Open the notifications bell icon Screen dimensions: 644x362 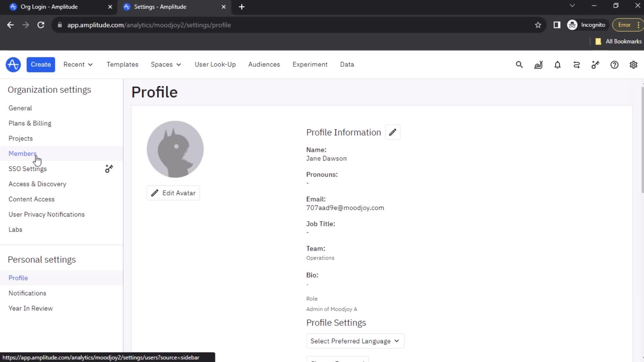pos(557,65)
